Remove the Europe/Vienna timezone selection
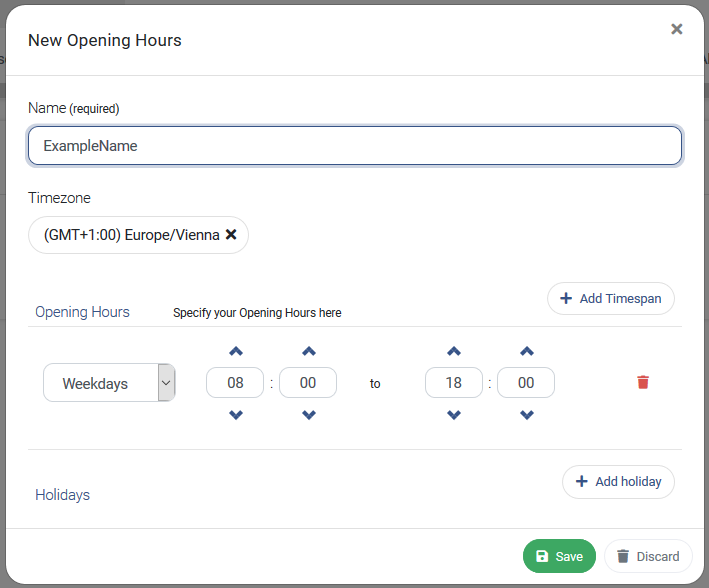The height and width of the screenshot is (588, 709). pyautogui.click(x=231, y=234)
